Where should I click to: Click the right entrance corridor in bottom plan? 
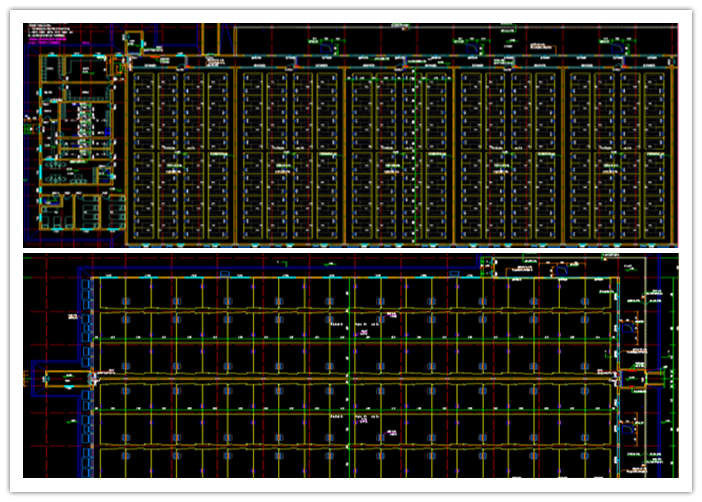point(634,378)
